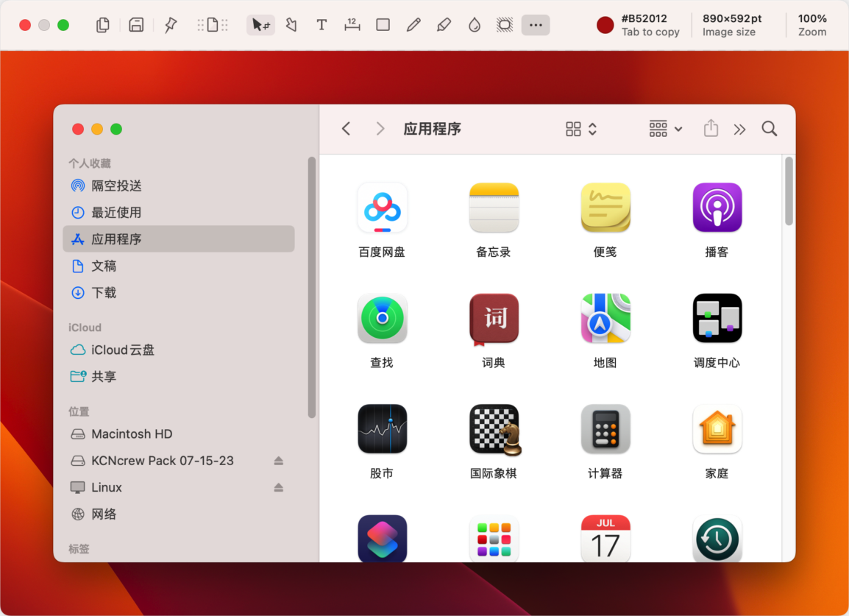Select 最近使用 in the sidebar
The height and width of the screenshot is (616, 849).
click(179, 213)
